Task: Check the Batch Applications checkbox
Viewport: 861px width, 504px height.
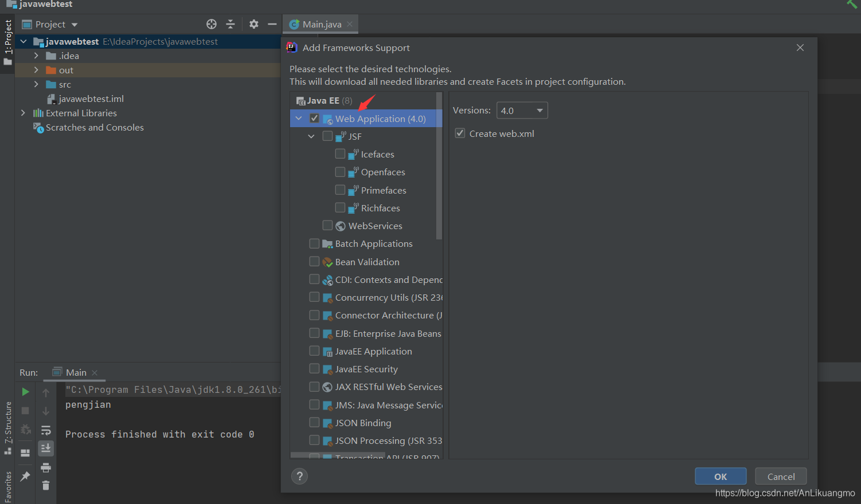Action: click(x=314, y=243)
